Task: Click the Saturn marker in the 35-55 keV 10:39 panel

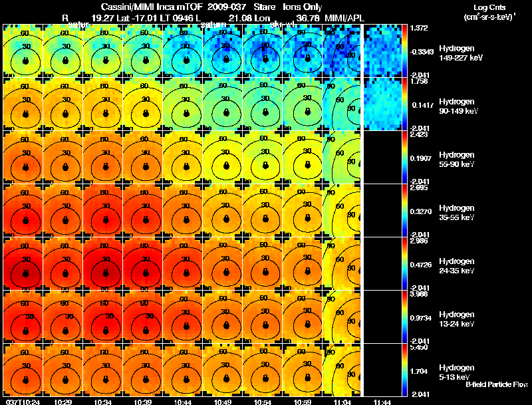Action: [x=146, y=219]
